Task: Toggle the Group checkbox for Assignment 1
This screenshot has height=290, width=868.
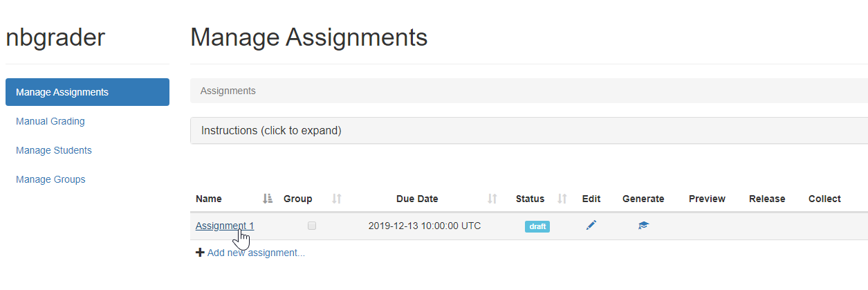Action: [312, 226]
